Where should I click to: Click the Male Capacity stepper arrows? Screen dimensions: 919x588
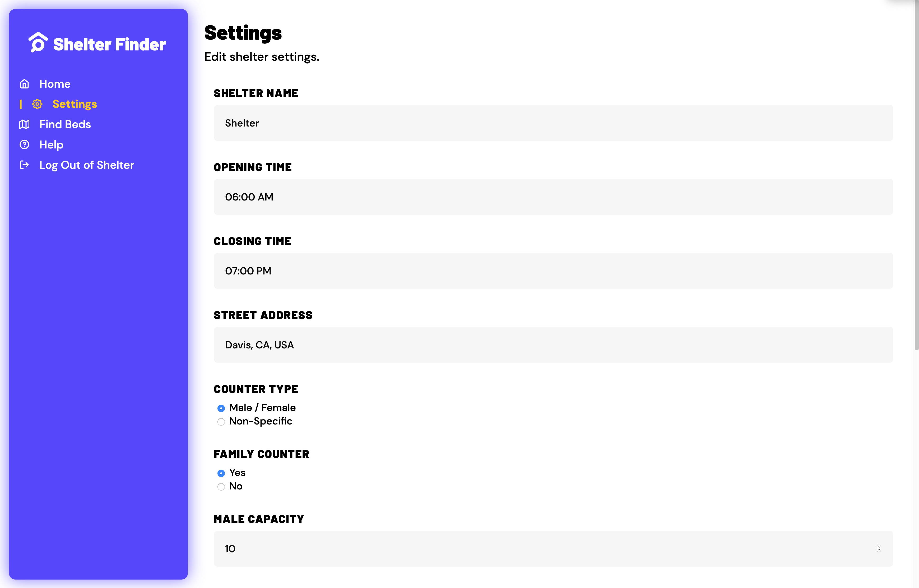(x=879, y=548)
